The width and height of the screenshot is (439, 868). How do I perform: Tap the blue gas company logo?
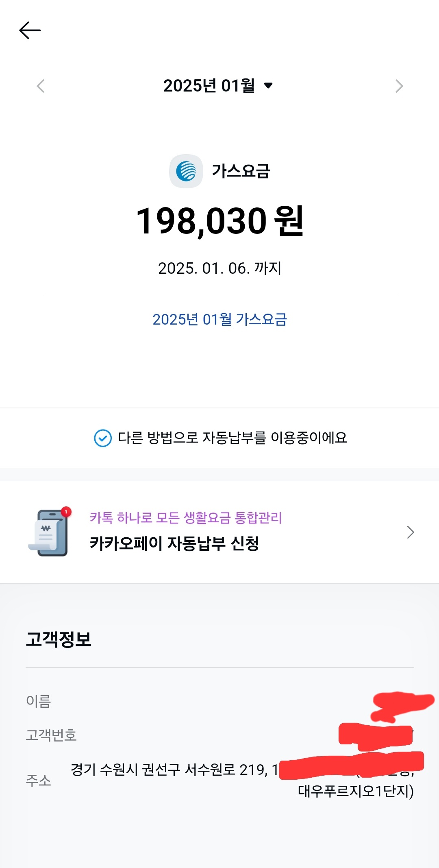coord(186,171)
